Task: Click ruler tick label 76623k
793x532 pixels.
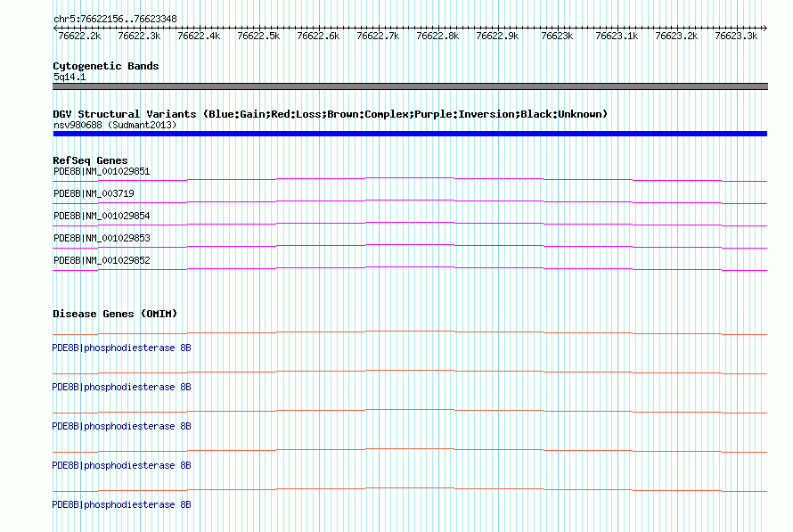Action: coord(557,36)
